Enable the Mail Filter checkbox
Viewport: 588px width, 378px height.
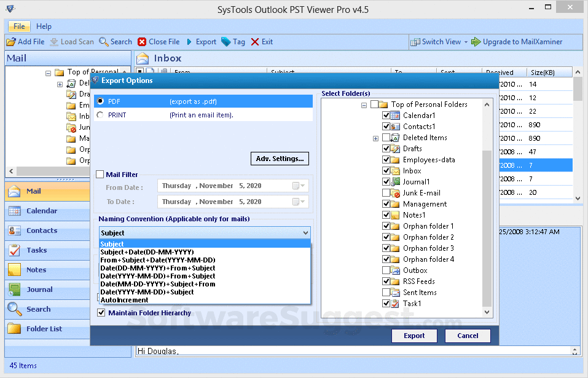tap(100, 175)
